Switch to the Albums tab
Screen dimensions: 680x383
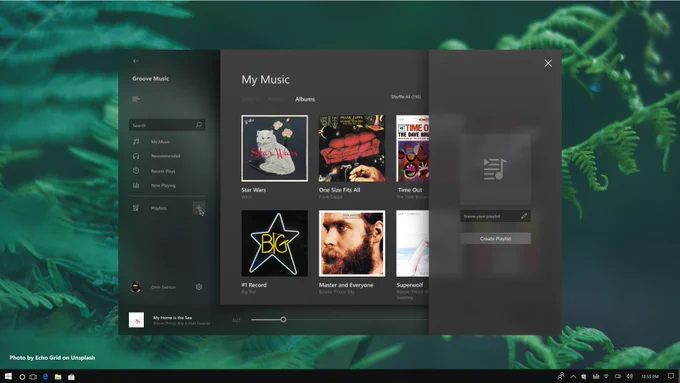point(305,99)
